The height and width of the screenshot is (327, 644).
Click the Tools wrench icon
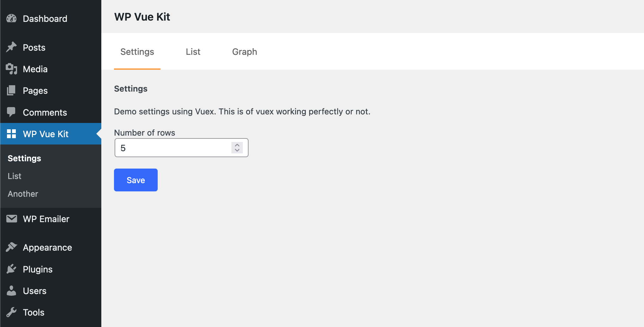point(11,312)
